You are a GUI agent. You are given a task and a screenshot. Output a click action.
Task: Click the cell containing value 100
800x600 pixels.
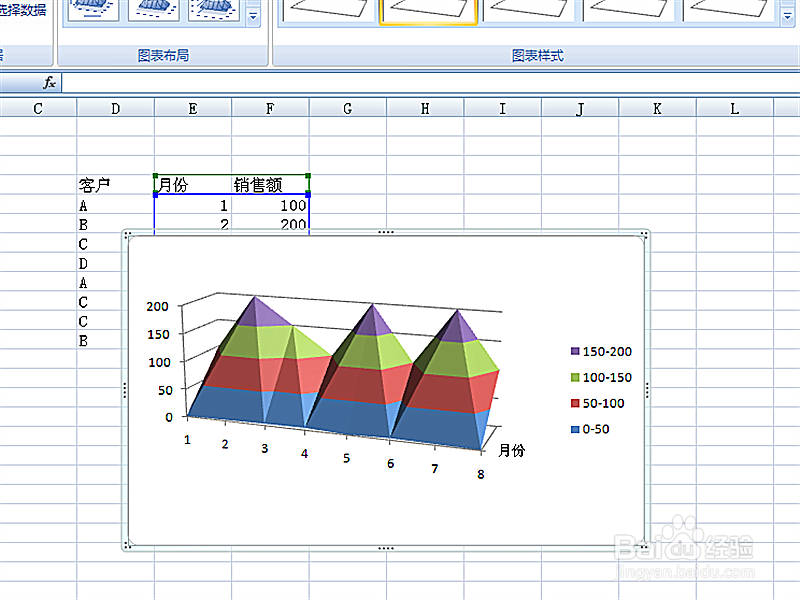270,205
